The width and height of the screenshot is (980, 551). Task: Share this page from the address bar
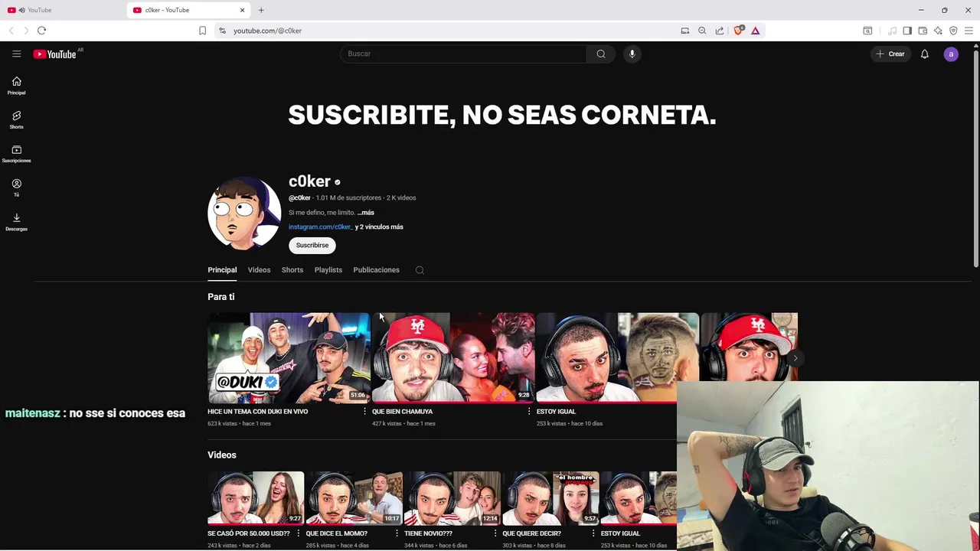coord(720,31)
